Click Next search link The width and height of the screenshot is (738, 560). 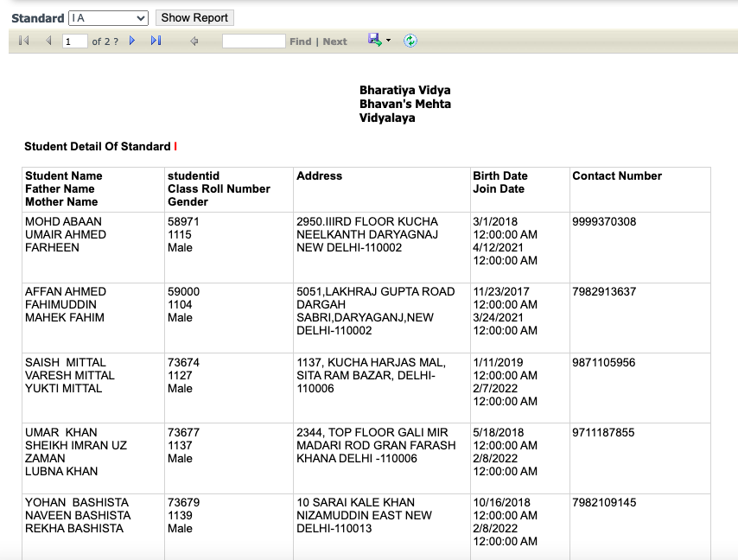click(x=334, y=41)
